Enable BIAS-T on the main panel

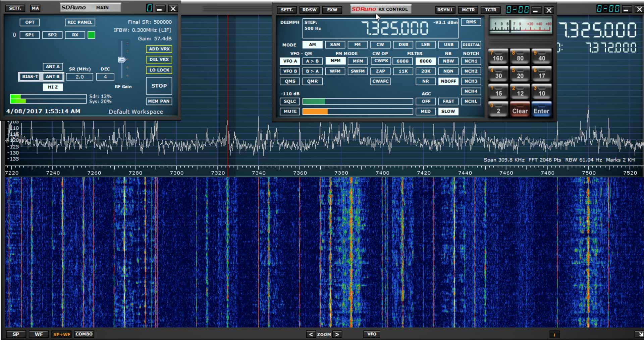[x=29, y=77]
